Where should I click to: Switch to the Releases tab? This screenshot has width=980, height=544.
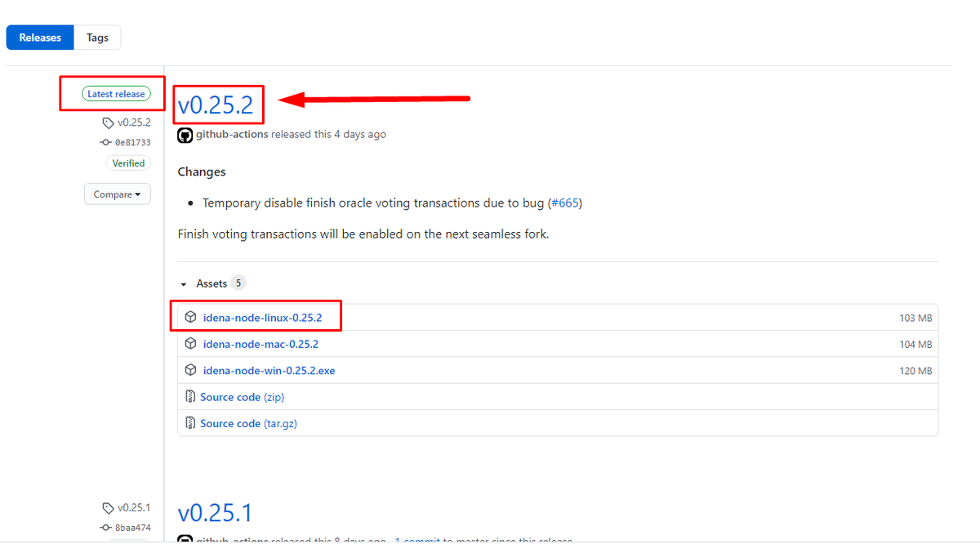tap(40, 38)
